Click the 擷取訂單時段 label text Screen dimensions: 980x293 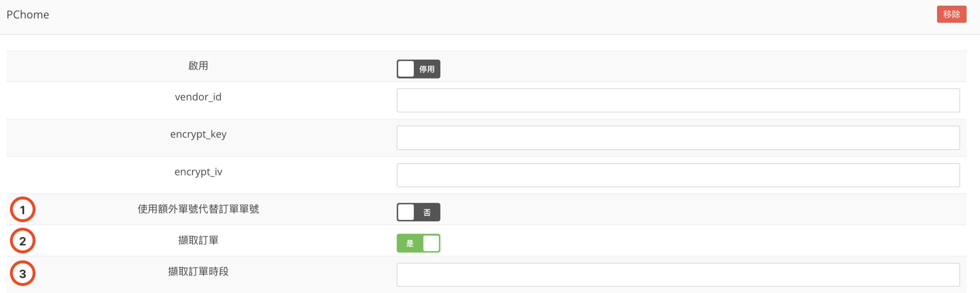(x=198, y=272)
